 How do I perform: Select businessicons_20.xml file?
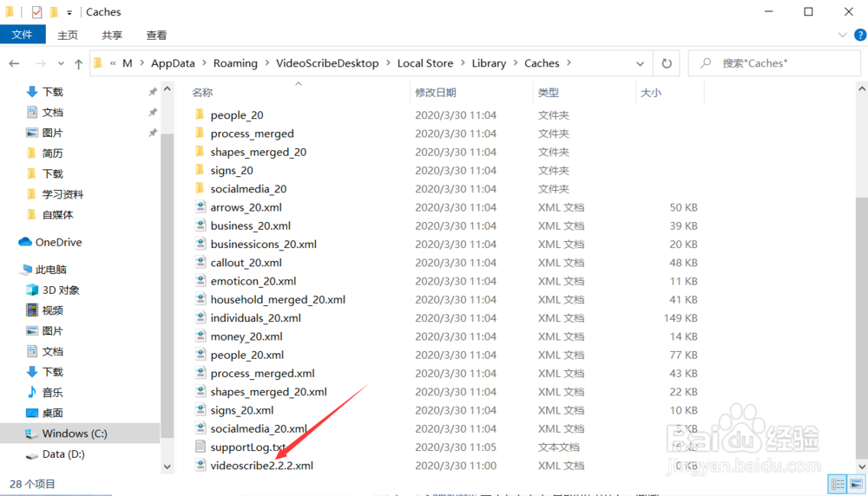tap(264, 244)
